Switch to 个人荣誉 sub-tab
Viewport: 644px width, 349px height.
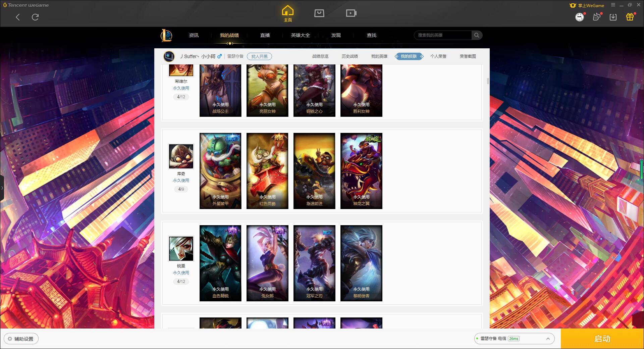pyautogui.click(x=438, y=56)
